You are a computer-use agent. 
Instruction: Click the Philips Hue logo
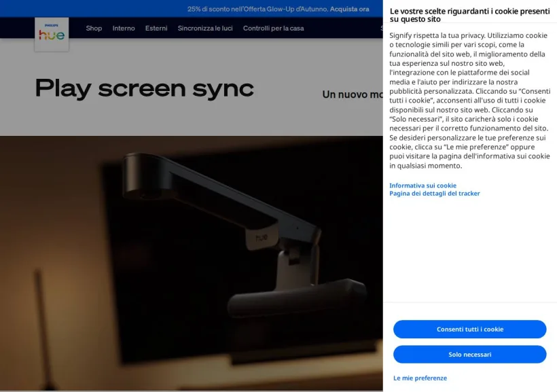52,35
